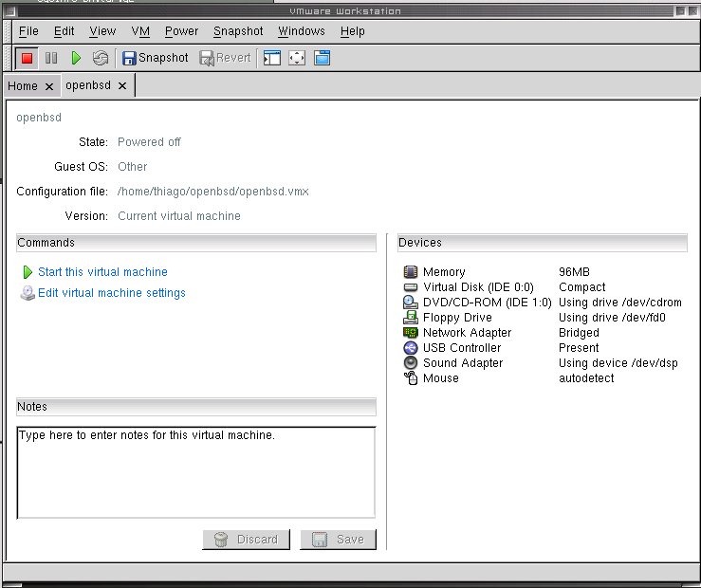The image size is (701, 588).
Task: Click the red Power Off stop button
Action: (27, 58)
